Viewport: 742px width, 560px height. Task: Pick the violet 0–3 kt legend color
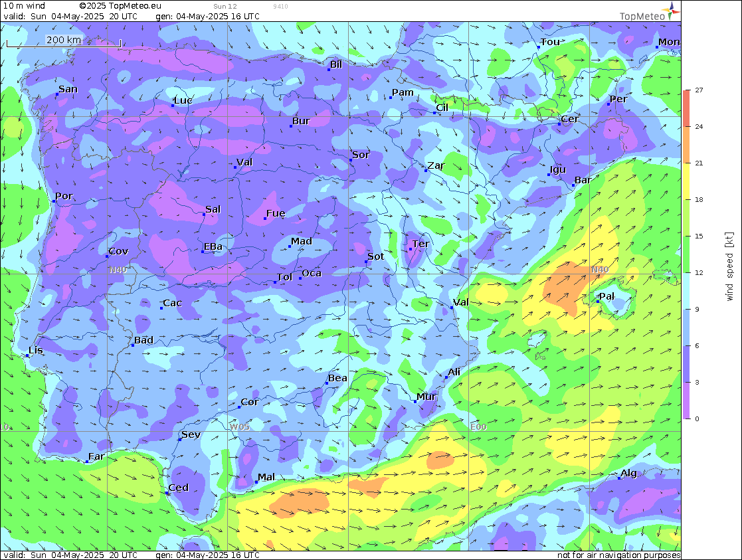click(687, 401)
